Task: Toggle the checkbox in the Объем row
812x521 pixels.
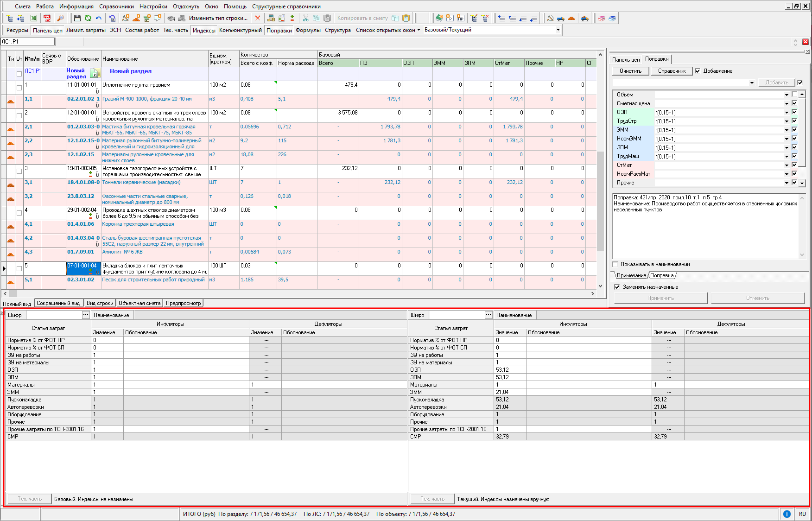Action: pyautogui.click(x=794, y=95)
